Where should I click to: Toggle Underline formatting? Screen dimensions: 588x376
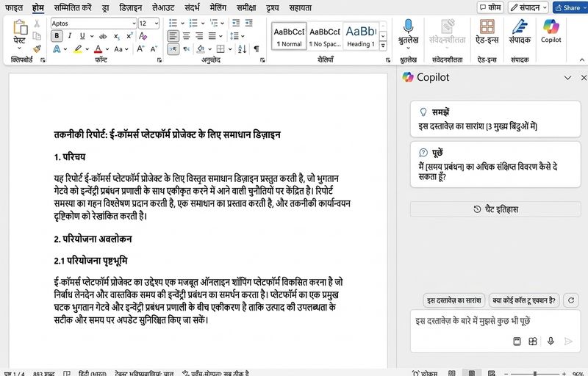pos(82,36)
